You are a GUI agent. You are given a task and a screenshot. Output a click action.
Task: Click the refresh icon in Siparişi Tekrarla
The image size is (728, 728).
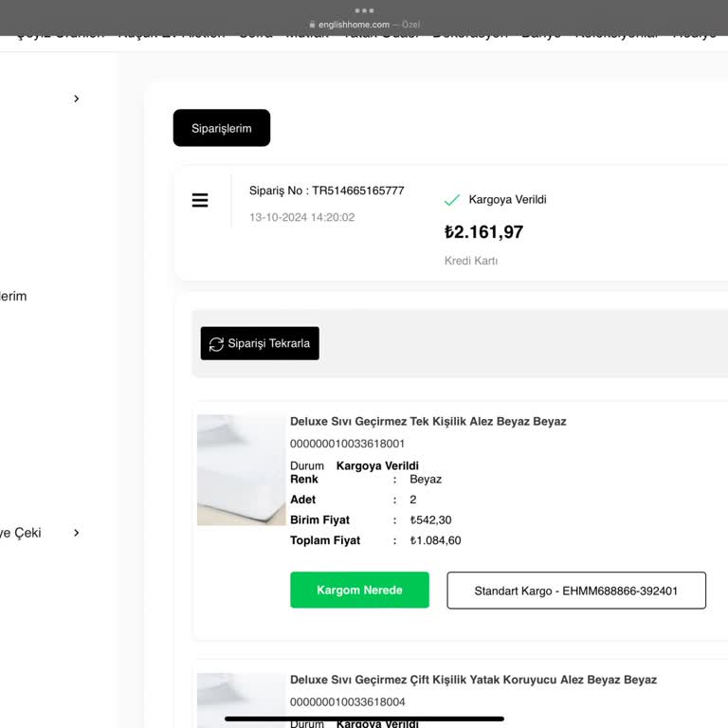216,344
